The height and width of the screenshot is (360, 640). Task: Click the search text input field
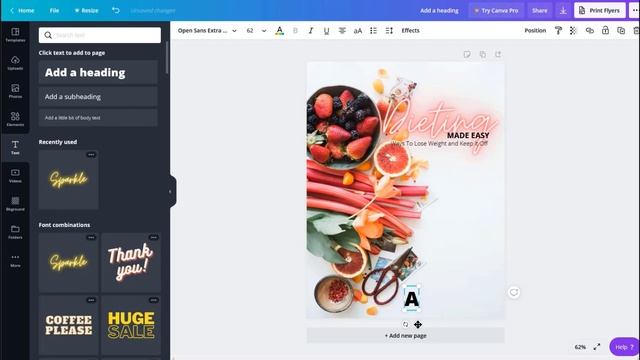[100, 35]
